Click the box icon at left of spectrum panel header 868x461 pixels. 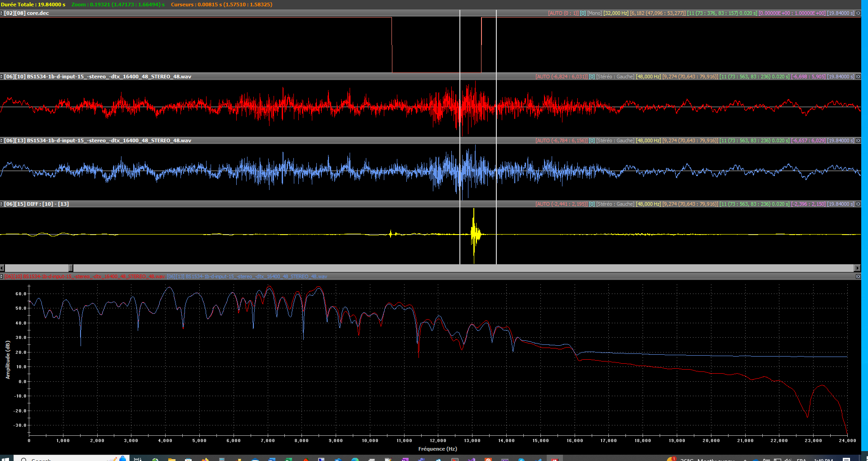tap(1, 276)
